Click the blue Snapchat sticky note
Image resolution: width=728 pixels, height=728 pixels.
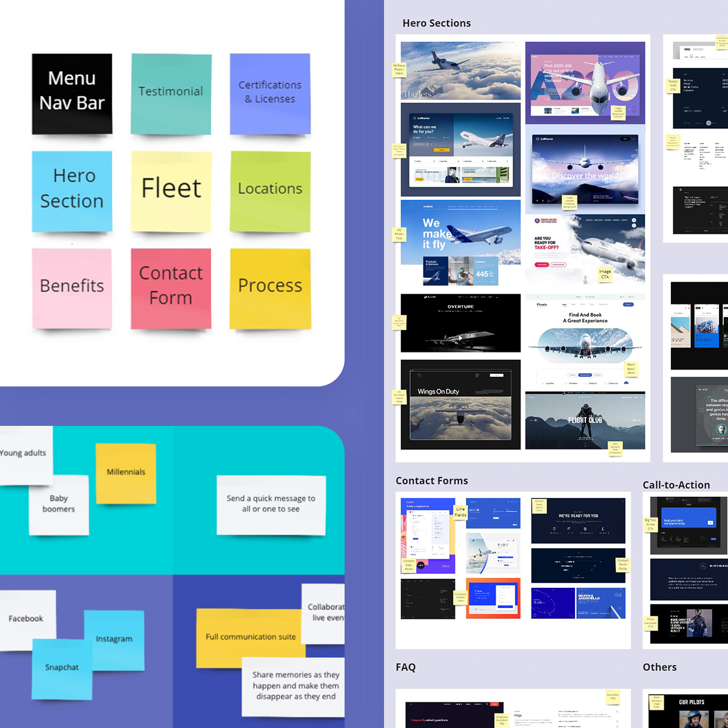tap(62, 669)
